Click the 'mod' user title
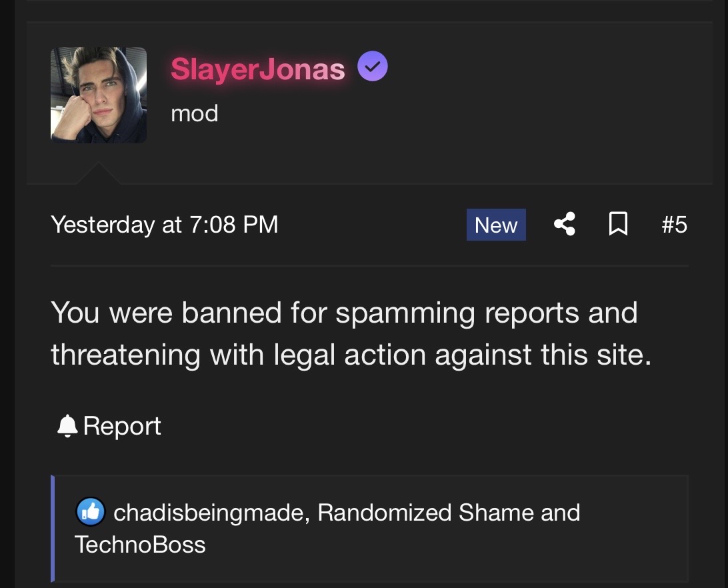This screenshot has width=728, height=588. [x=194, y=113]
